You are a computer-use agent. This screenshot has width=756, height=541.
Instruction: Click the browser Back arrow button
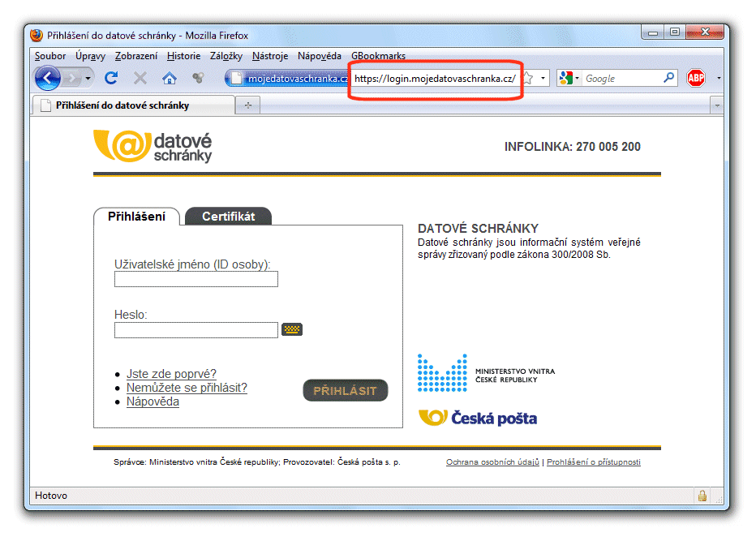pos(49,78)
